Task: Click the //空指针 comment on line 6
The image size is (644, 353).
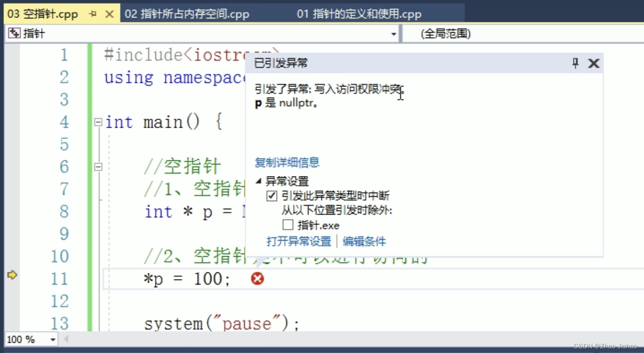Action: click(x=183, y=166)
